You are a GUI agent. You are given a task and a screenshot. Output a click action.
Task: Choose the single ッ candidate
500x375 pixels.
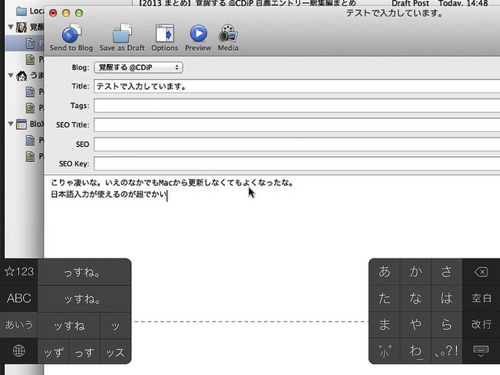[115, 326]
